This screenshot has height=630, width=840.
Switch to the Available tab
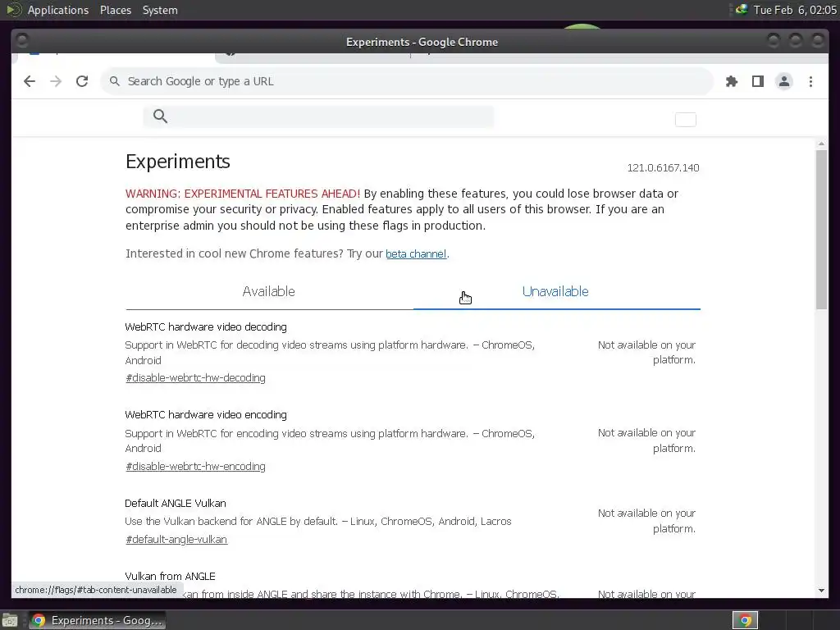click(x=269, y=291)
